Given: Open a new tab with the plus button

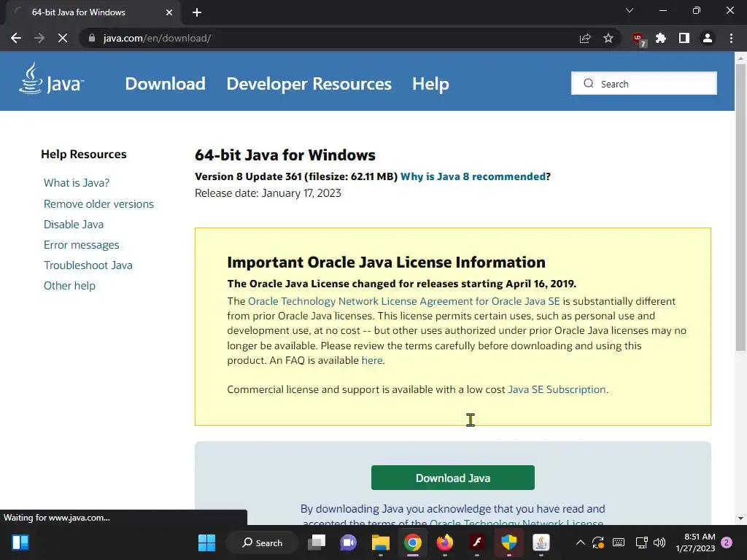Looking at the screenshot, I should (197, 12).
